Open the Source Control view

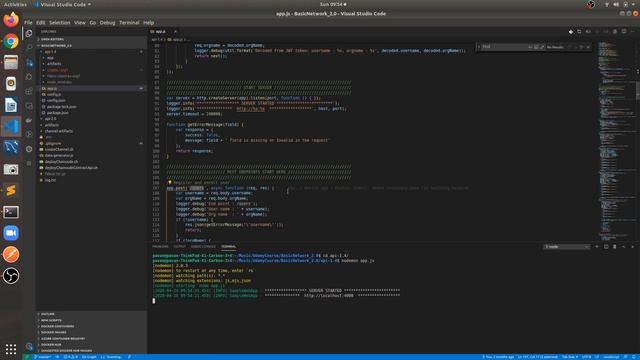coord(29,62)
